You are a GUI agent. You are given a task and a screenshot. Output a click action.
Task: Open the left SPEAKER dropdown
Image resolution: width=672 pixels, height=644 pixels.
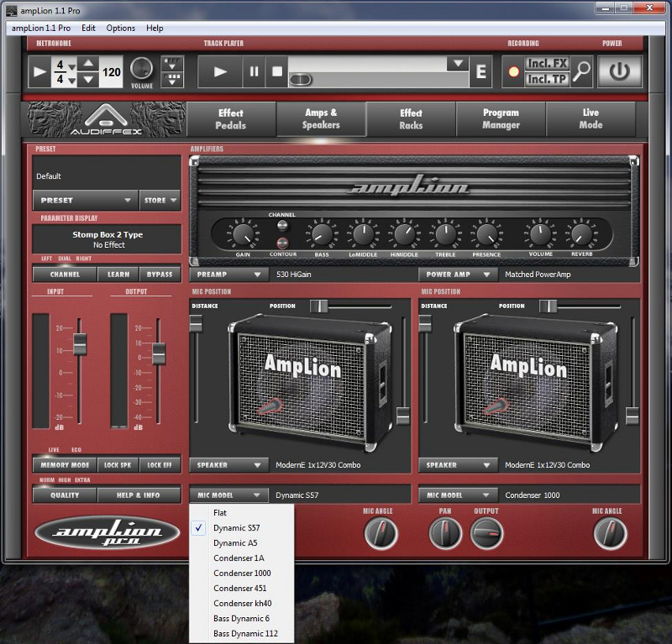click(x=228, y=465)
